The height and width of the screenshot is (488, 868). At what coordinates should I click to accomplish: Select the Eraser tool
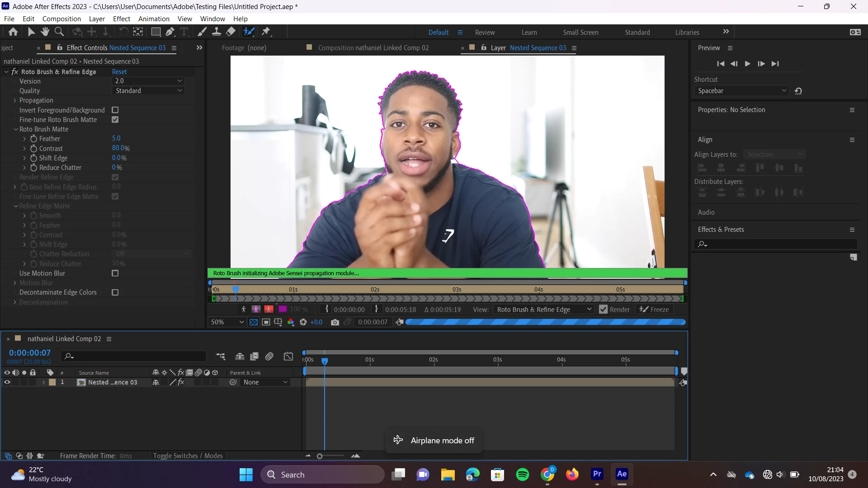point(231,32)
